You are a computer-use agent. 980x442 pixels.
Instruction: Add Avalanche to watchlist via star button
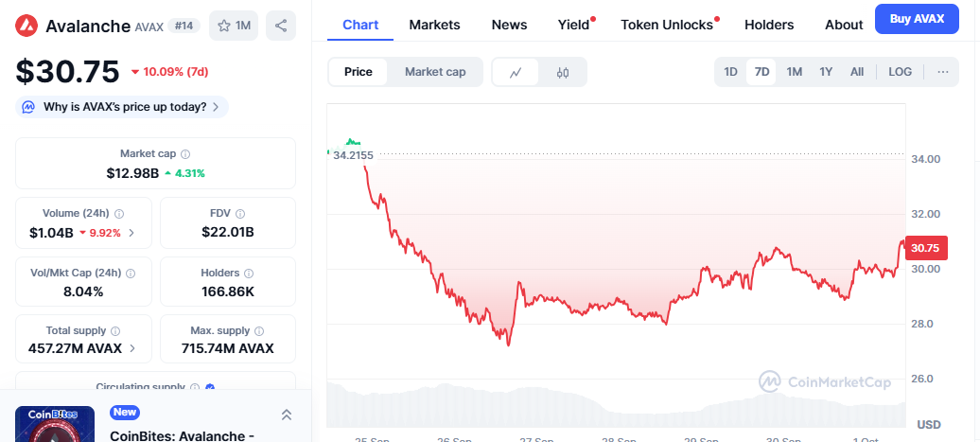(x=233, y=26)
